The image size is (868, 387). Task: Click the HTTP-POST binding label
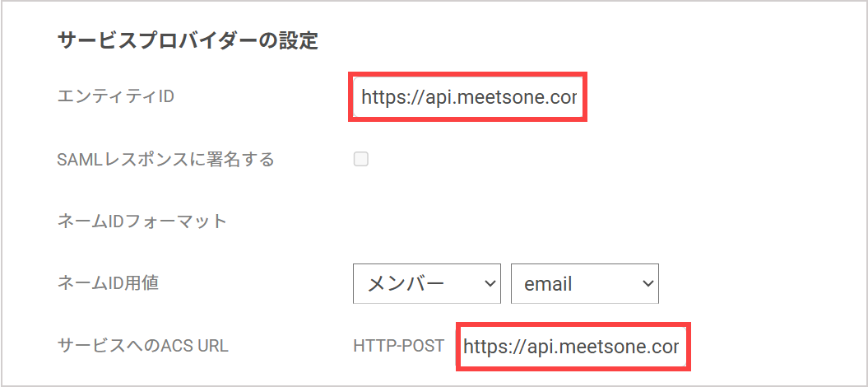pyautogui.click(x=398, y=346)
